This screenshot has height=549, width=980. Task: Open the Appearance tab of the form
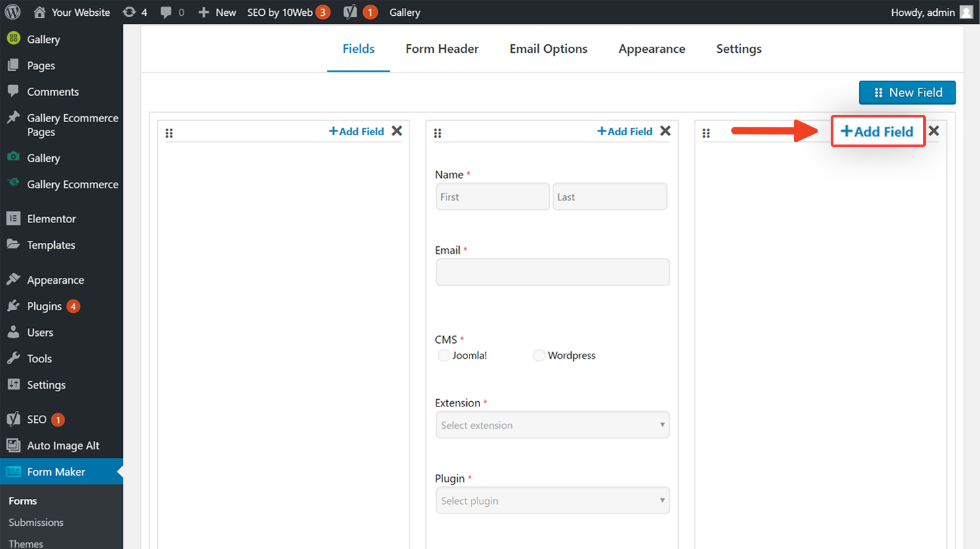point(652,49)
